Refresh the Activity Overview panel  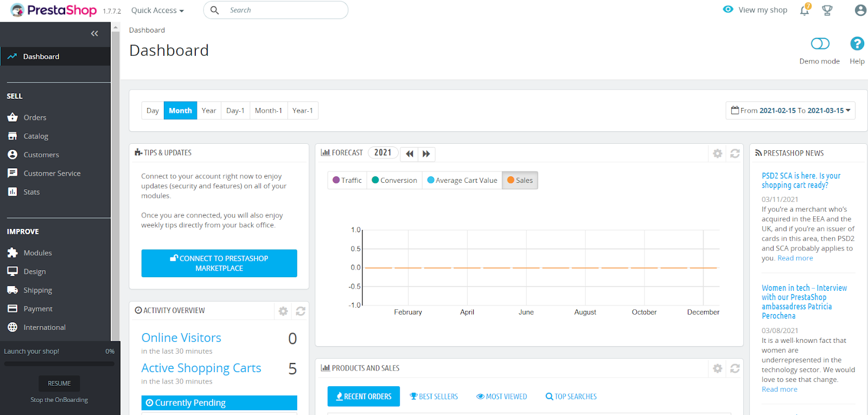(301, 311)
